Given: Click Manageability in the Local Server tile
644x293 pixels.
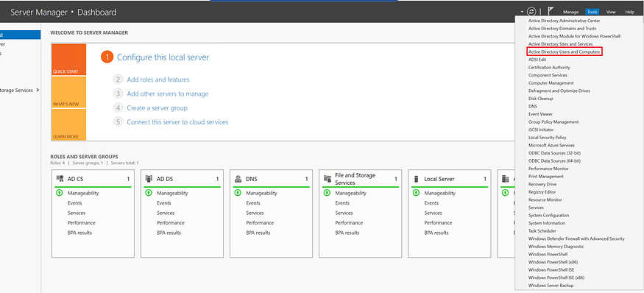Looking at the screenshot, I should click(x=440, y=193).
